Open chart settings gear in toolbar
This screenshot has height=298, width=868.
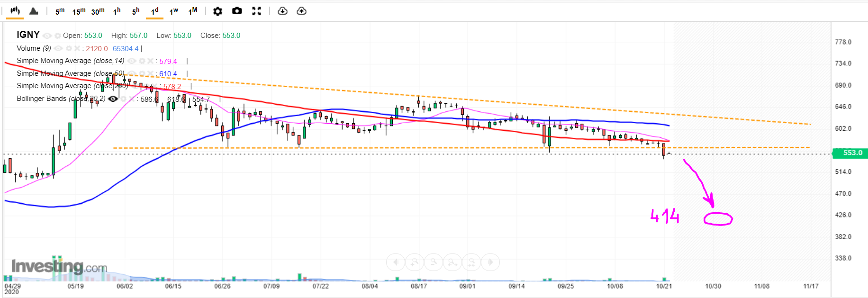point(217,11)
